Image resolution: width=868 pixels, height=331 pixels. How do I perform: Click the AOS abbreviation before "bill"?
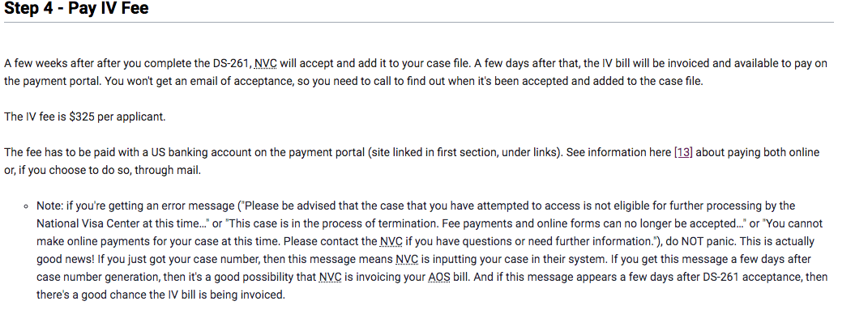click(439, 277)
